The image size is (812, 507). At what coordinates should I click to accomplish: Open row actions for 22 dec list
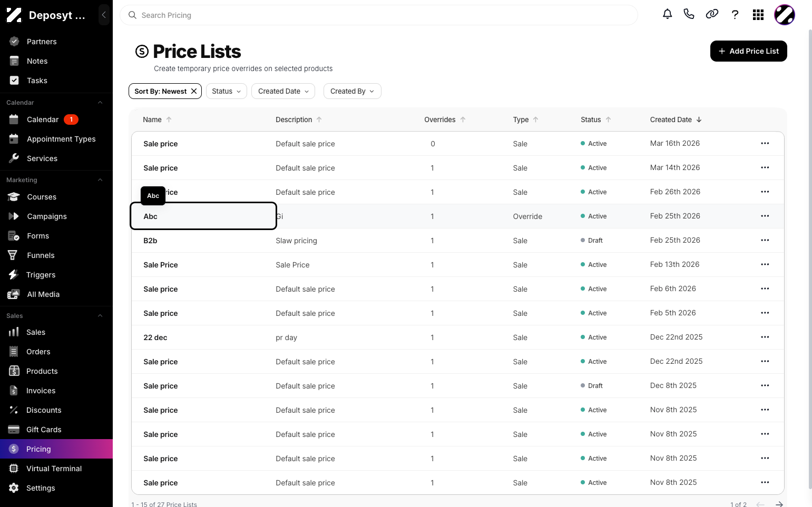[x=765, y=337]
